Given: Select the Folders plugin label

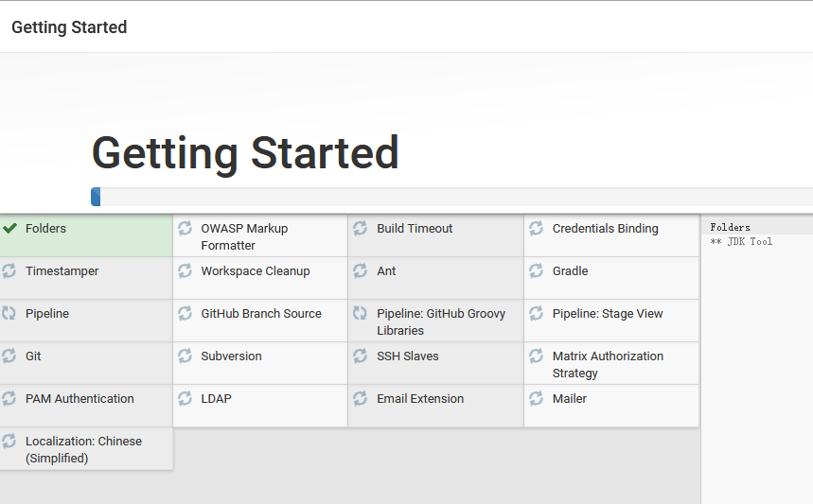Looking at the screenshot, I should pos(45,229).
